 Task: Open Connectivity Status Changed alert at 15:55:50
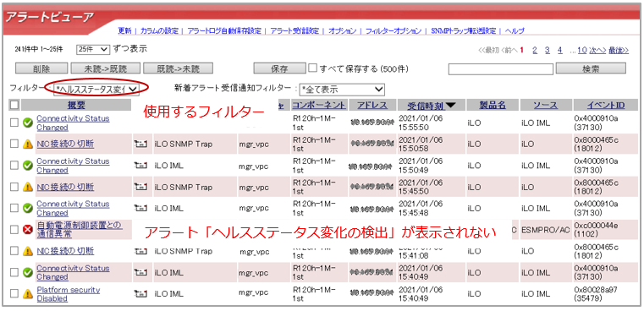(73, 123)
